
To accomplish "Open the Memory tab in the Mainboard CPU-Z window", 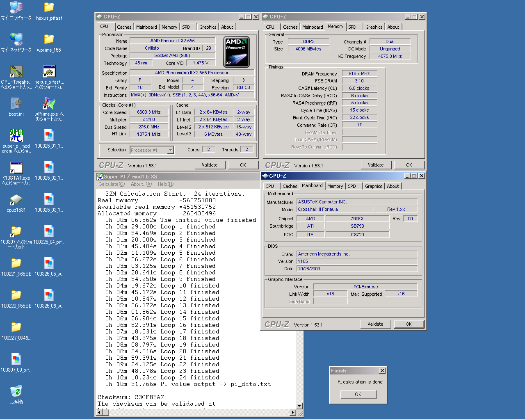I will 335,186.
